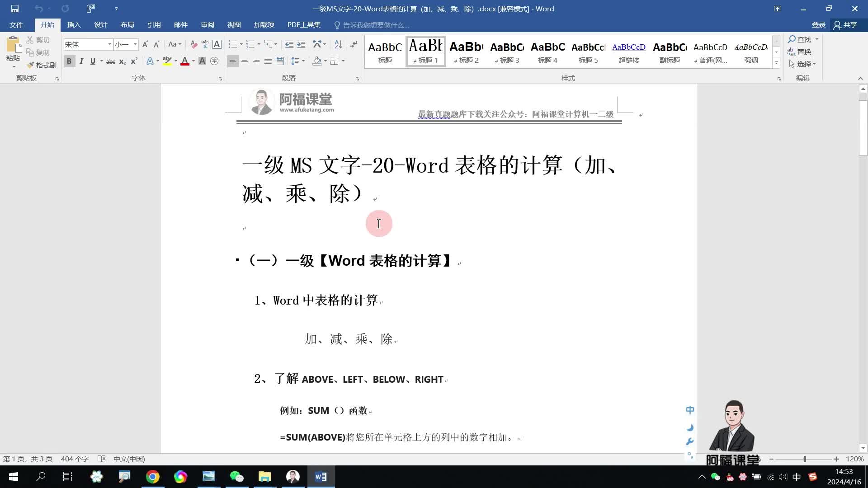Apply red font color

[x=184, y=61]
